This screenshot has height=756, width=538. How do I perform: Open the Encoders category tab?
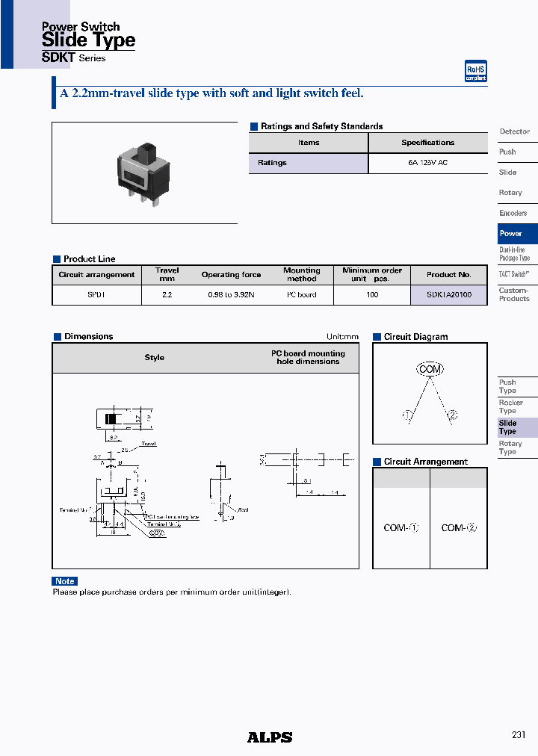tap(513, 213)
